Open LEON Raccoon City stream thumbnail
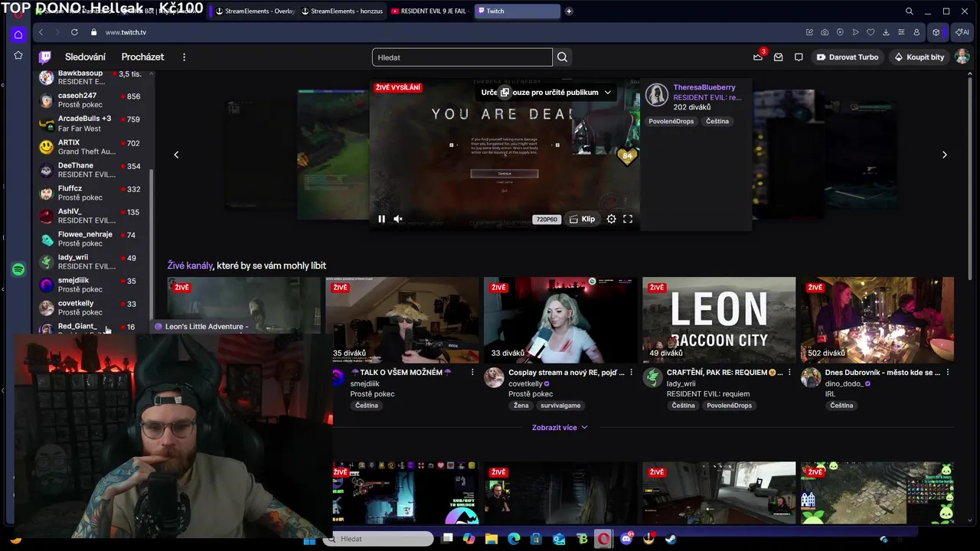The height and width of the screenshot is (551, 980). point(719,320)
